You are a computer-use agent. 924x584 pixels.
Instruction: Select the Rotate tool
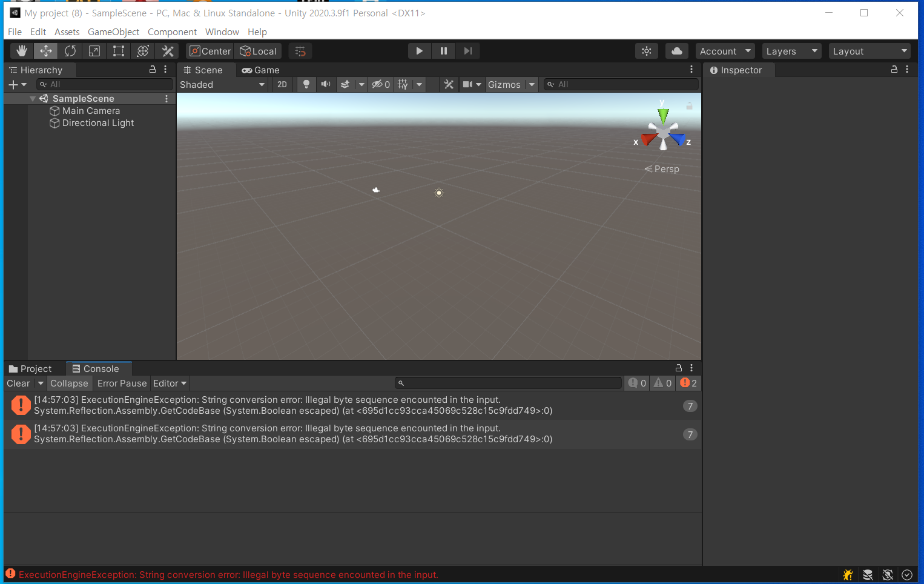click(x=70, y=51)
